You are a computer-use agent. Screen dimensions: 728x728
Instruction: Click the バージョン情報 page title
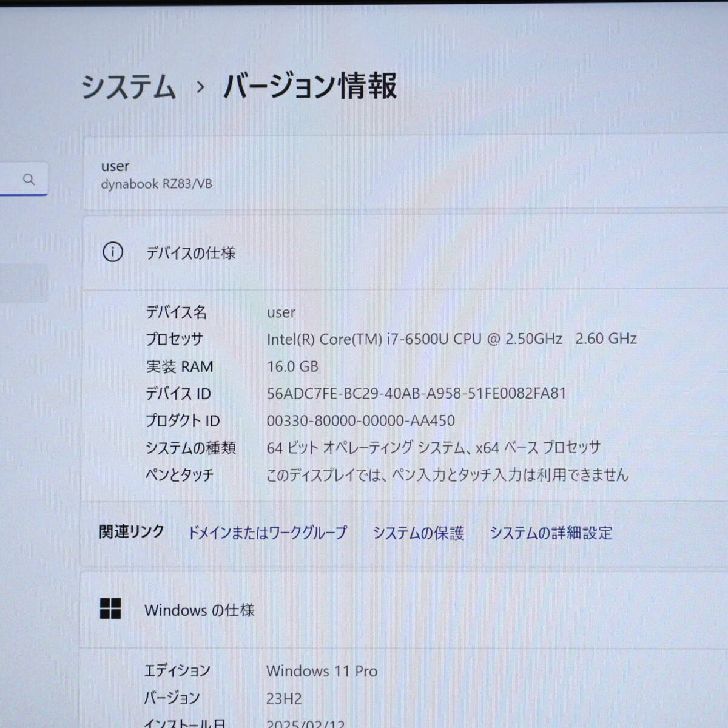tap(310, 86)
